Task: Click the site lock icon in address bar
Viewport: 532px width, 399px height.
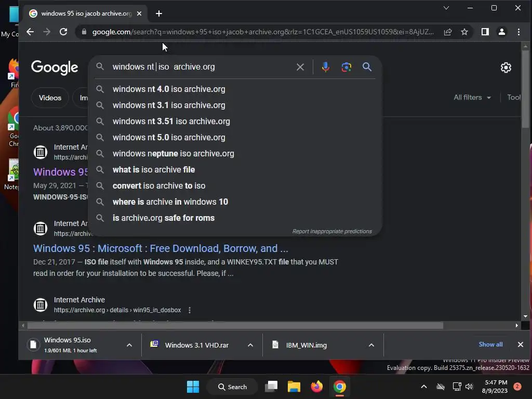Action: (84, 32)
